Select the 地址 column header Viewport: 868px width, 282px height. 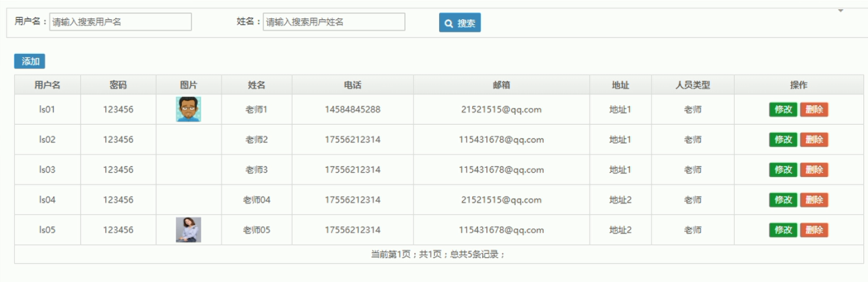click(x=620, y=85)
